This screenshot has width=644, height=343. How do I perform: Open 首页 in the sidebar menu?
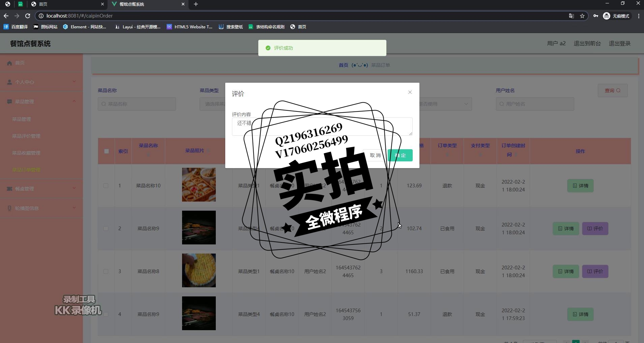coord(41,63)
